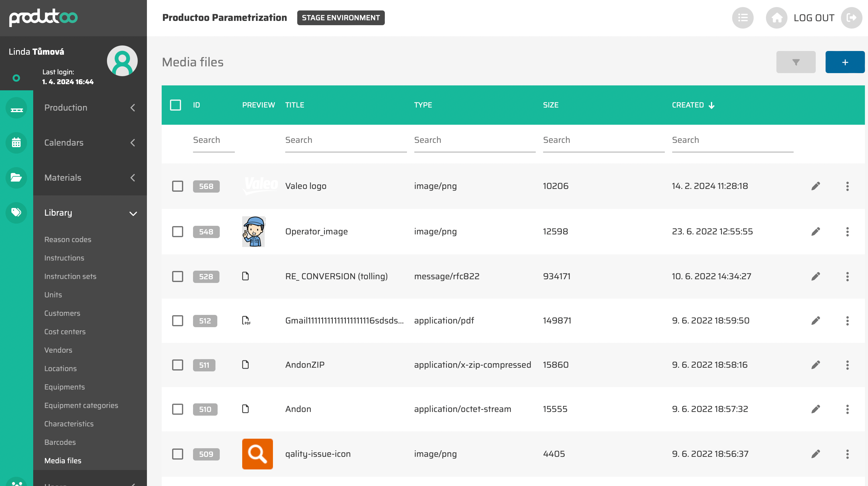Click the home icon in header

click(x=776, y=18)
